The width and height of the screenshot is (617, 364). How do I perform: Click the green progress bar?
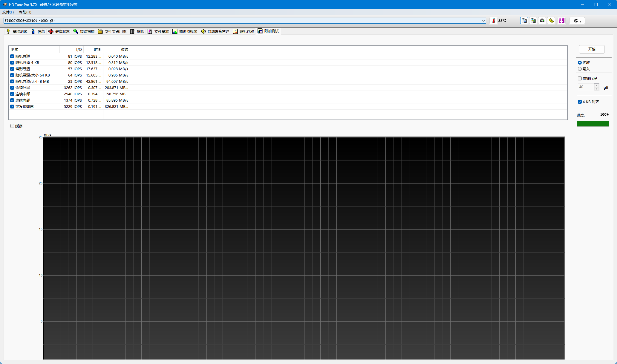point(592,124)
